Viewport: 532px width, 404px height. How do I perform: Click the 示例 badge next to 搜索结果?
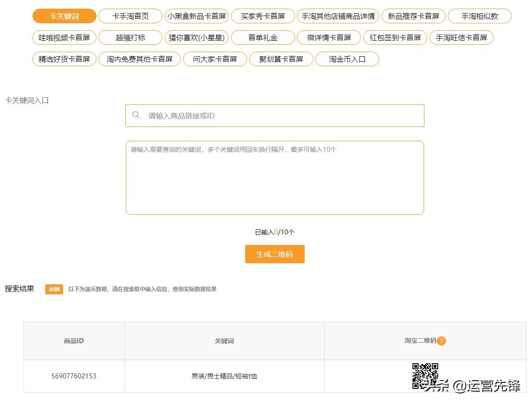pos(54,289)
